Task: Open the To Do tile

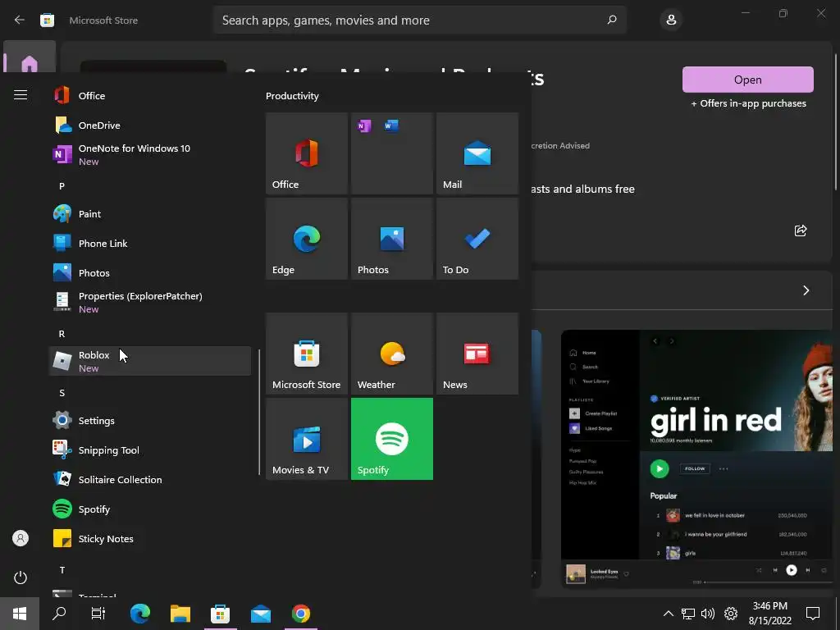Action: coord(477,239)
